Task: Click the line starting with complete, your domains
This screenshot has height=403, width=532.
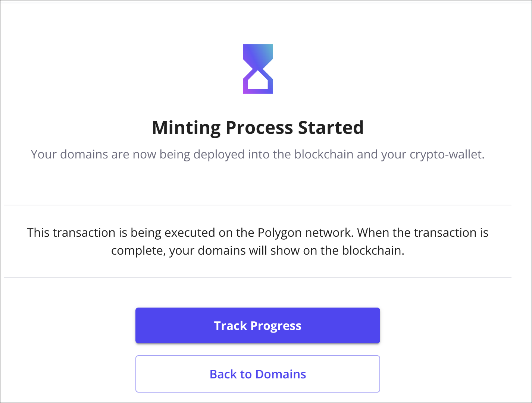Action: click(x=258, y=251)
